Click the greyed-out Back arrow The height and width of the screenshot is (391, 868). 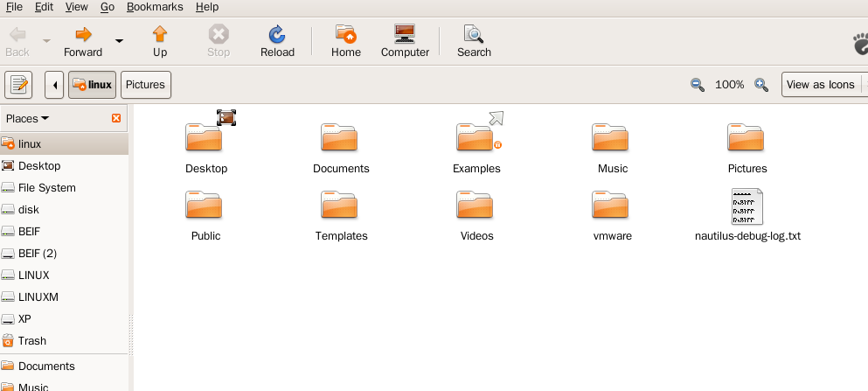coord(17,41)
